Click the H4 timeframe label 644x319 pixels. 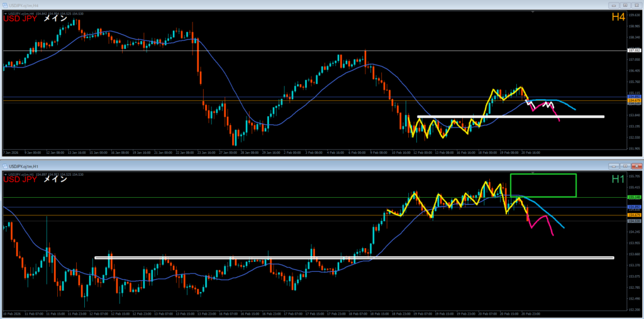pos(618,17)
